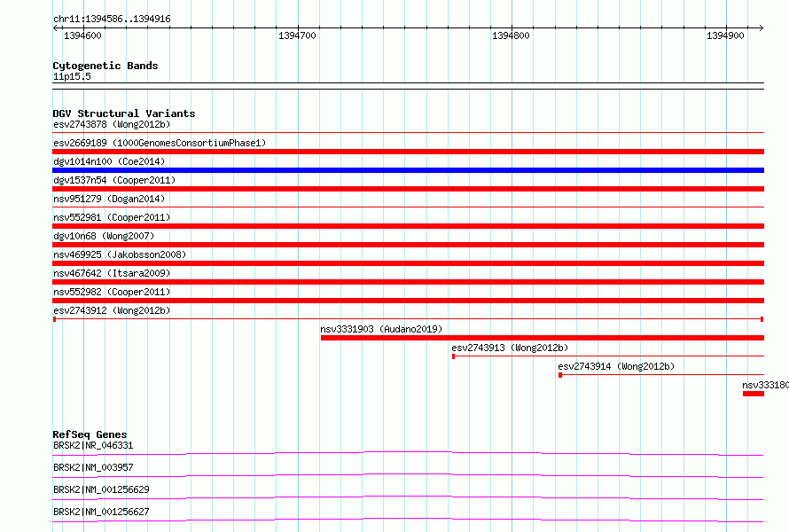The image size is (789, 532).
Task: Select transcript BRSK2|NM_003957
Action: click(93, 467)
